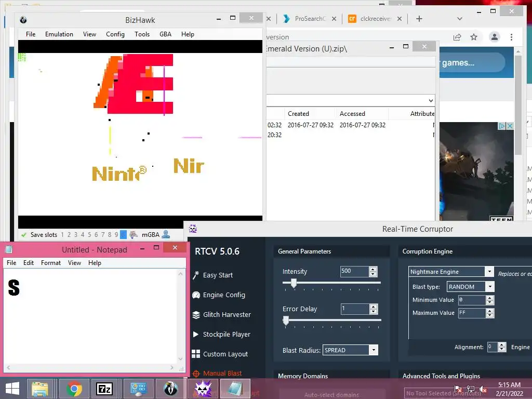Image resolution: width=532 pixels, height=399 pixels.
Task: Open Notepad Format menu
Action: (51, 262)
